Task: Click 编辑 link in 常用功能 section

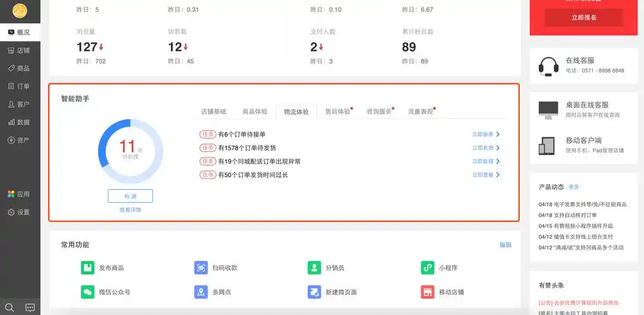Action: point(505,245)
